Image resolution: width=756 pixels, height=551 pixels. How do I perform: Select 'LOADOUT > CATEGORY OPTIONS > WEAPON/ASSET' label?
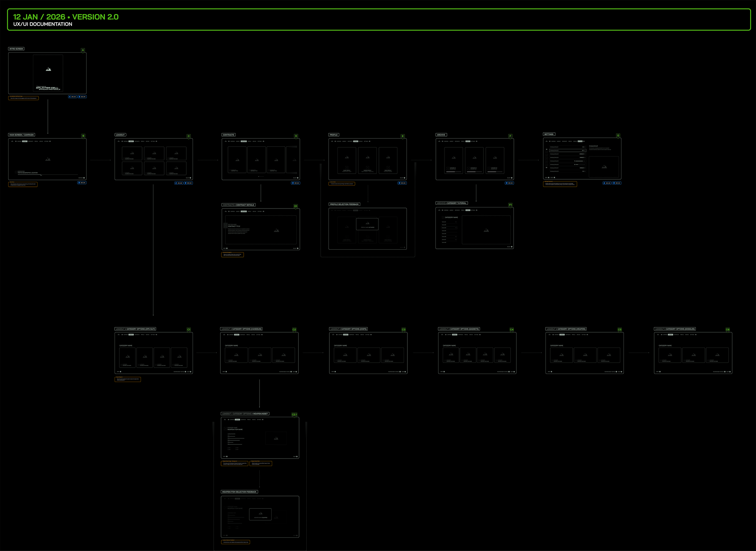[x=245, y=413]
